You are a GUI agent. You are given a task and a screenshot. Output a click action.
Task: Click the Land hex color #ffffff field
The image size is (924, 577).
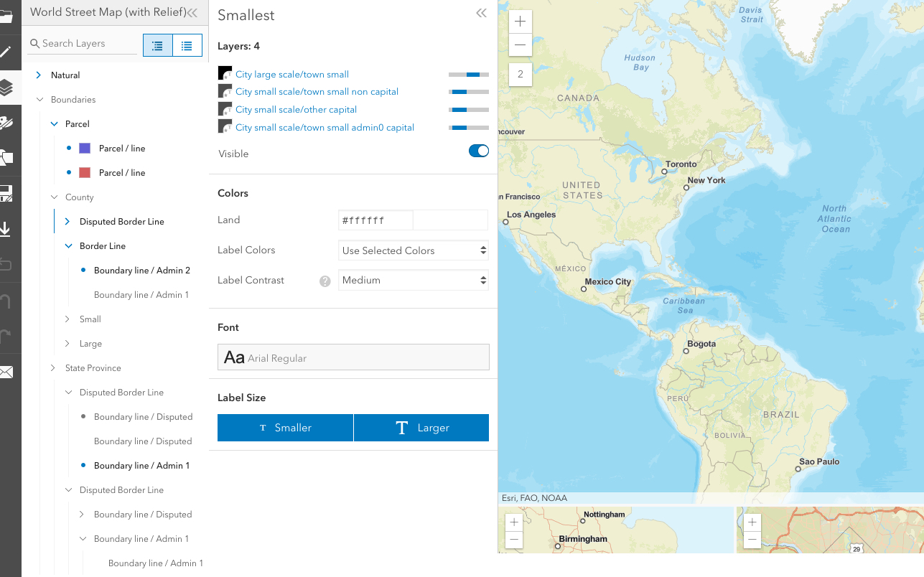375,220
